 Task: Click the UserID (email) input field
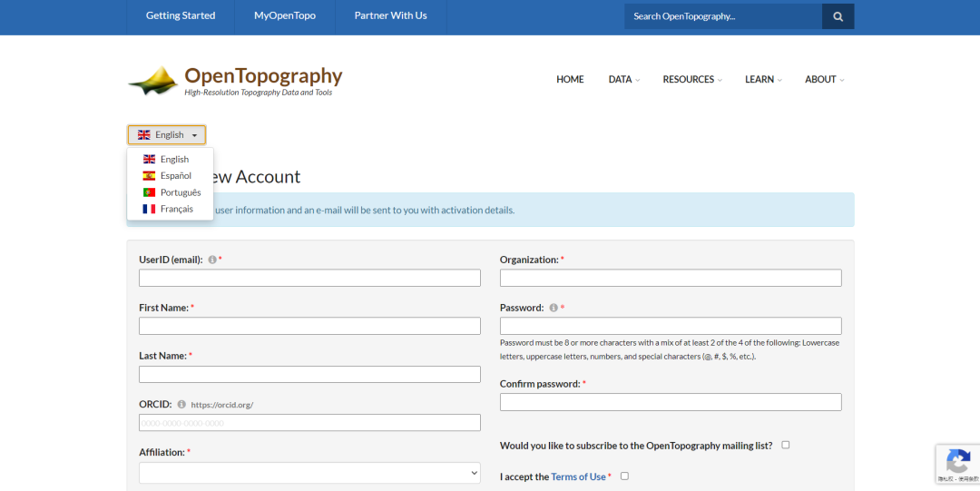(309, 278)
